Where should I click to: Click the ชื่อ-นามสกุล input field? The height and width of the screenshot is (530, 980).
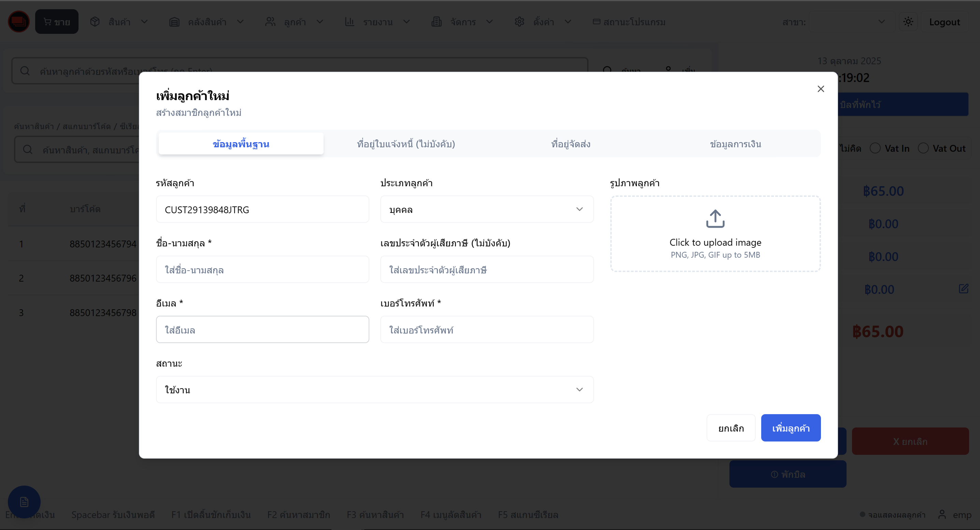point(262,270)
